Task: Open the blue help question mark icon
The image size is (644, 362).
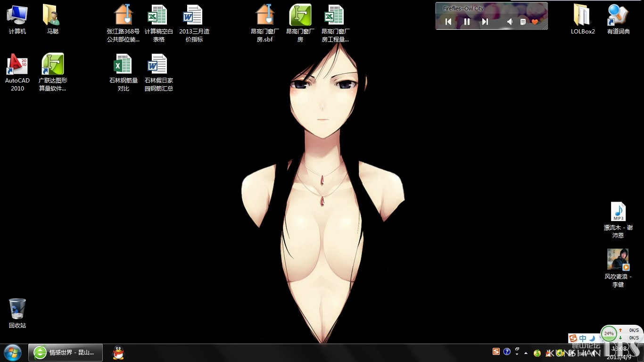Action: coord(507,351)
